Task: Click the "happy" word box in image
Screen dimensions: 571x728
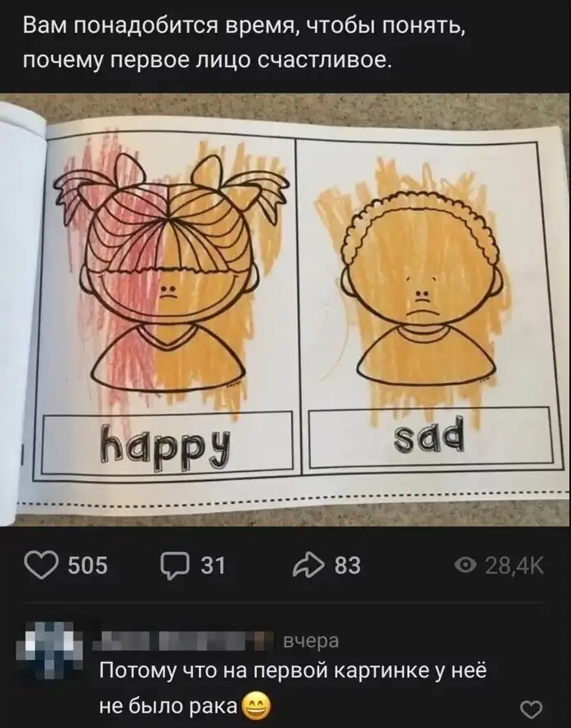Action: (x=168, y=443)
